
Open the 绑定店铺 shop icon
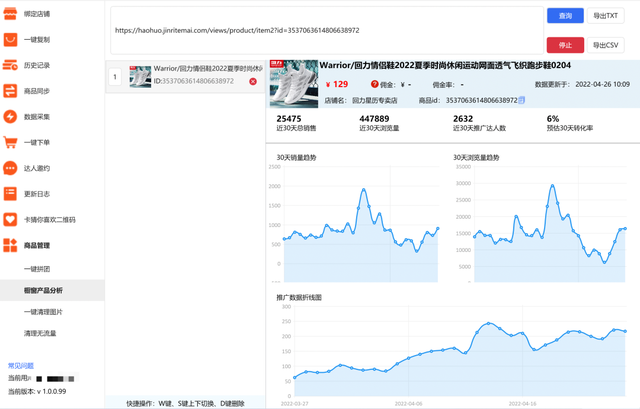(x=10, y=13)
